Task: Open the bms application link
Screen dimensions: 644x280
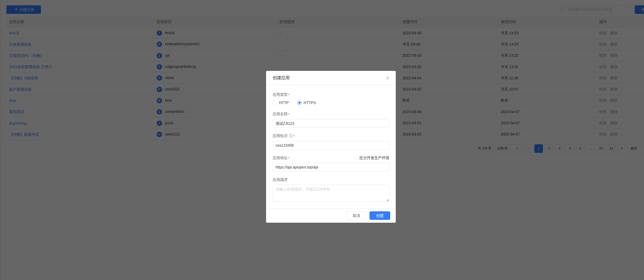Action: point(13,101)
